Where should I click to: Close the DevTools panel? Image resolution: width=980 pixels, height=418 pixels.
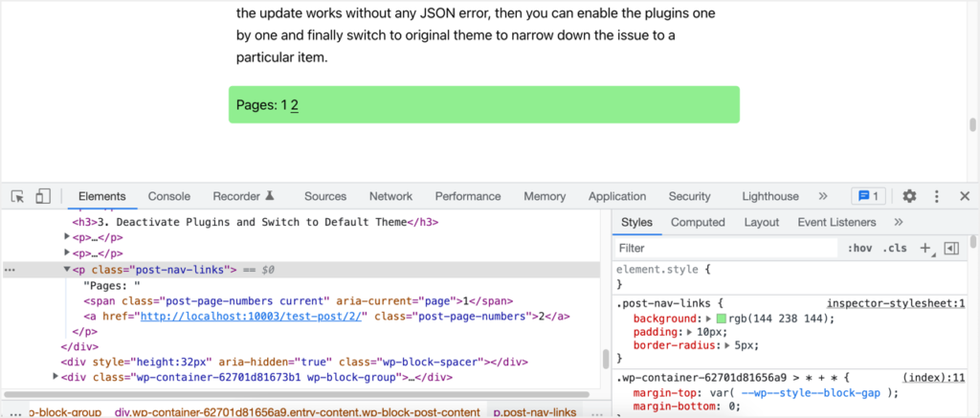(x=965, y=196)
